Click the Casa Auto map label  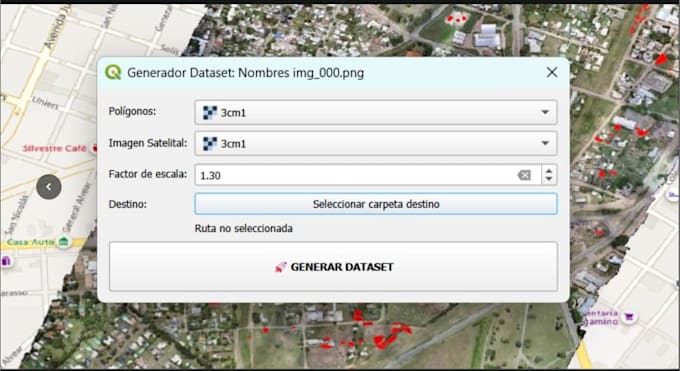click(30, 242)
